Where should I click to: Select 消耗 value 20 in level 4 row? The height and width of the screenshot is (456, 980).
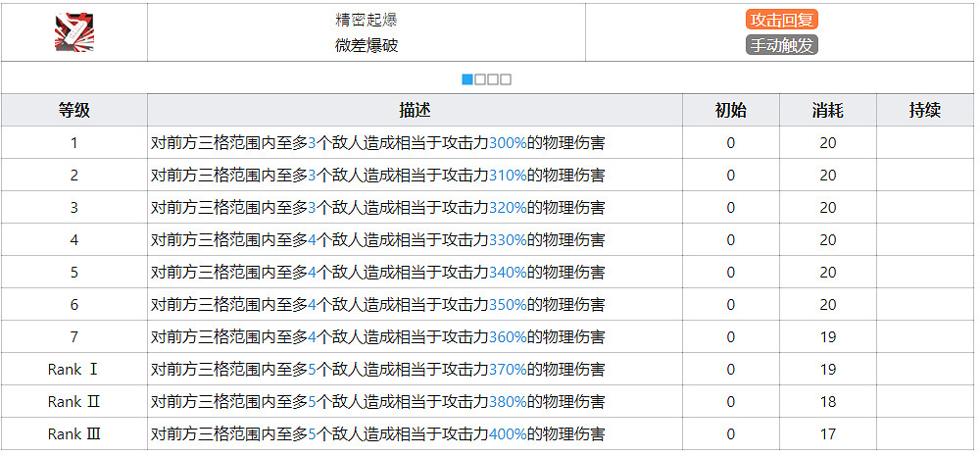(x=828, y=239)
